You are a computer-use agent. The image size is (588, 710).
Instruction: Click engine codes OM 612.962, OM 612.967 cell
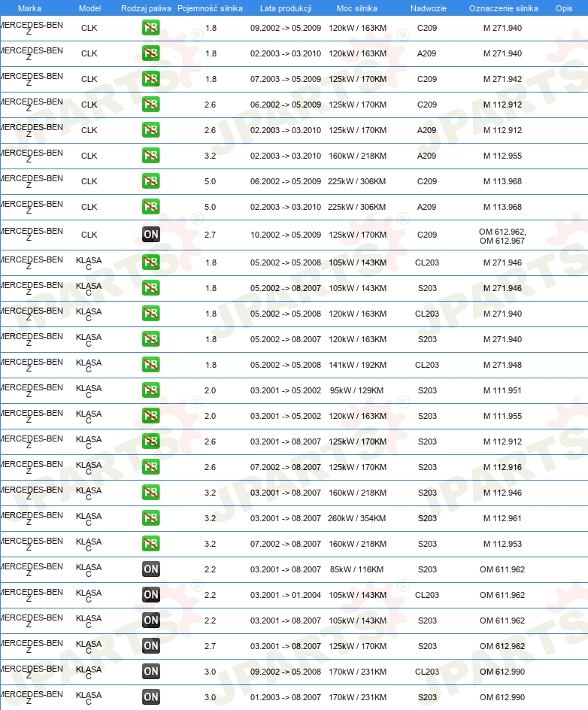tap(502, 236)
